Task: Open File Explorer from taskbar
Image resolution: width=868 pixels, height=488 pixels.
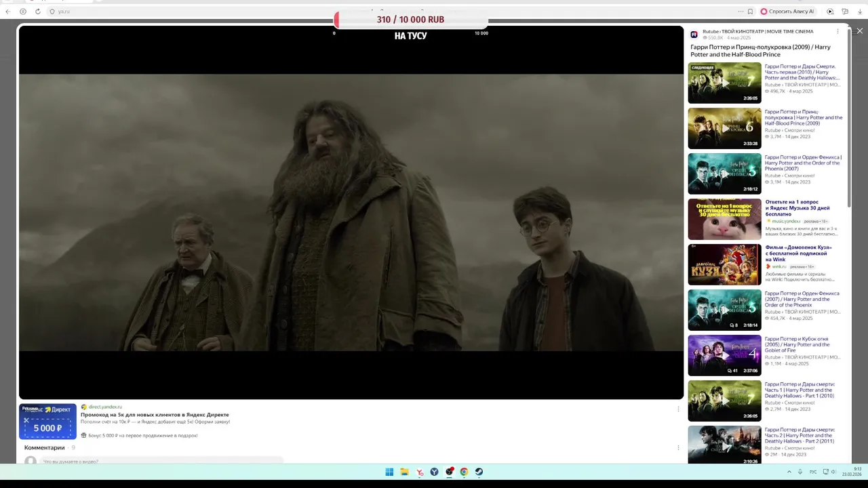Action: click(x=404, y=472)
